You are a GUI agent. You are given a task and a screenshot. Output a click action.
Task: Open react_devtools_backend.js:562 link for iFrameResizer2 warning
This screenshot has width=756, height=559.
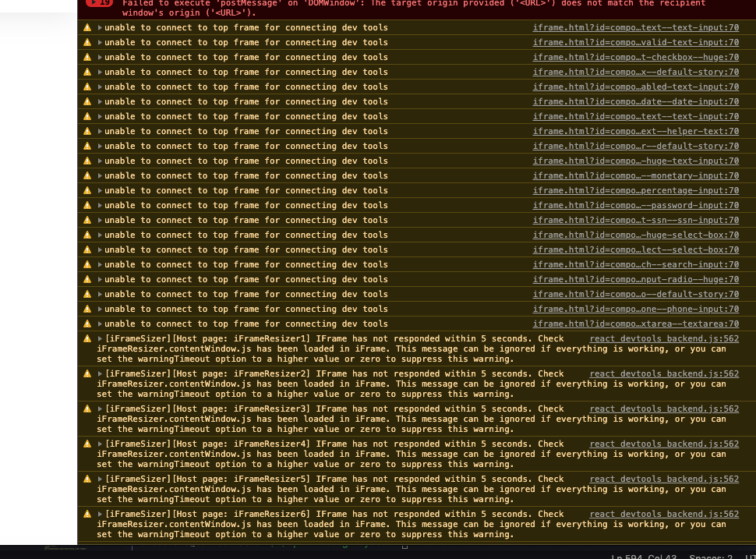[664, 373]
